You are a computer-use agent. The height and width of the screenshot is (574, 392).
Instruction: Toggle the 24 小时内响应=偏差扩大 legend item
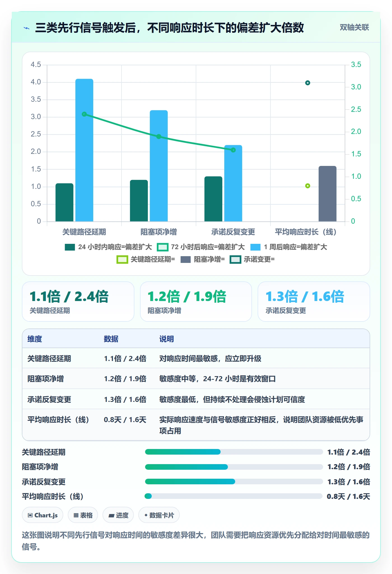point(108,247)
